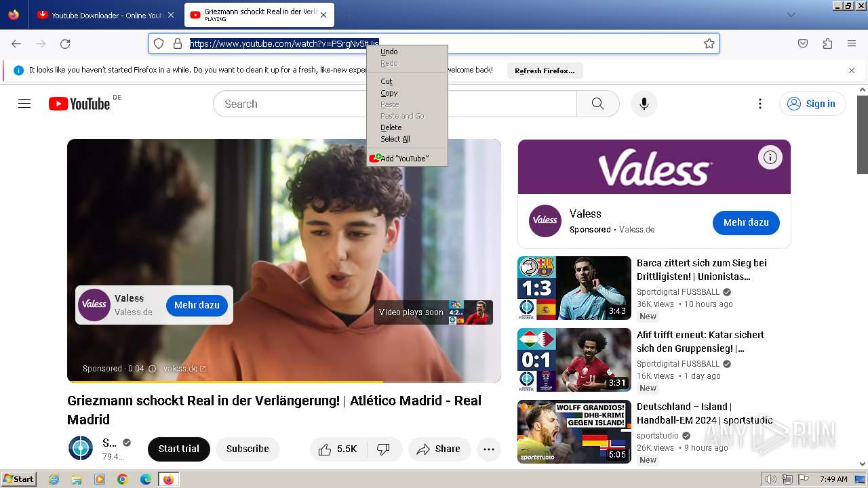Select Undo in context menu
This screenshot has width=868, height=488.
(x=407, y=52)
